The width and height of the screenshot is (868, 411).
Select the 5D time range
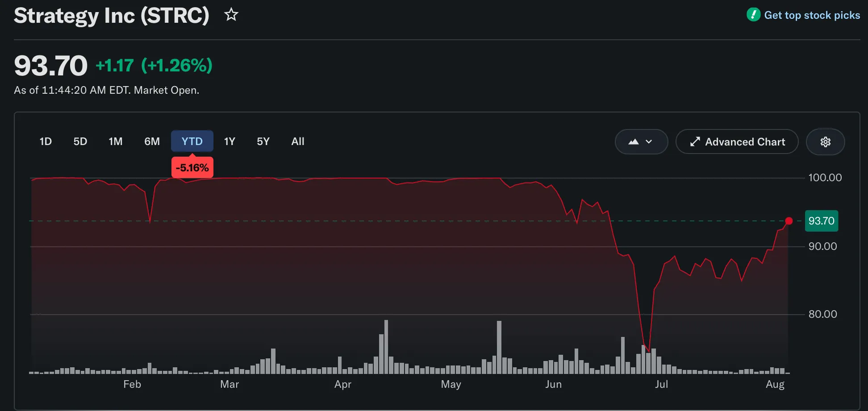(80, 141)
